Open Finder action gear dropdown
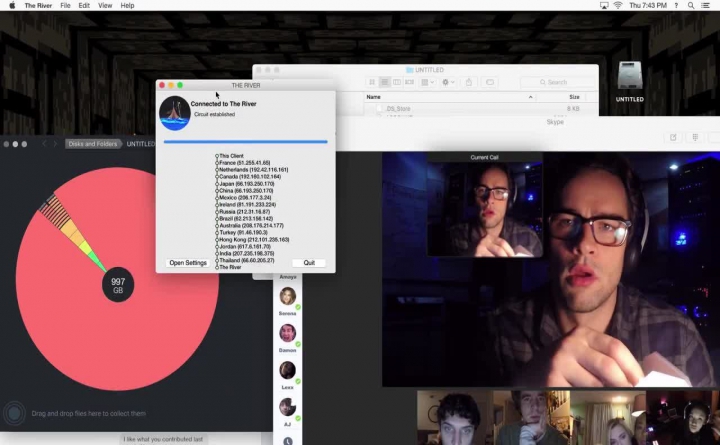 coord(448,82)
